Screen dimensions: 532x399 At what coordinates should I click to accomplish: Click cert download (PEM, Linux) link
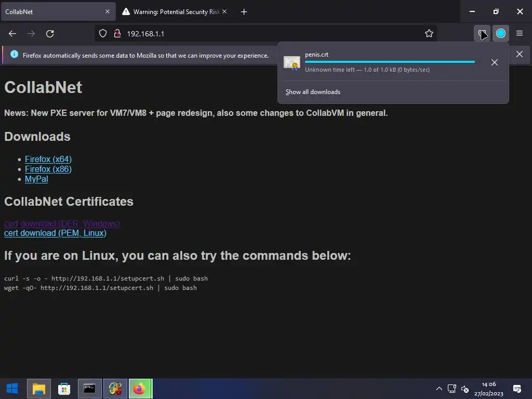pyautogui.click(x=55, y=233)
